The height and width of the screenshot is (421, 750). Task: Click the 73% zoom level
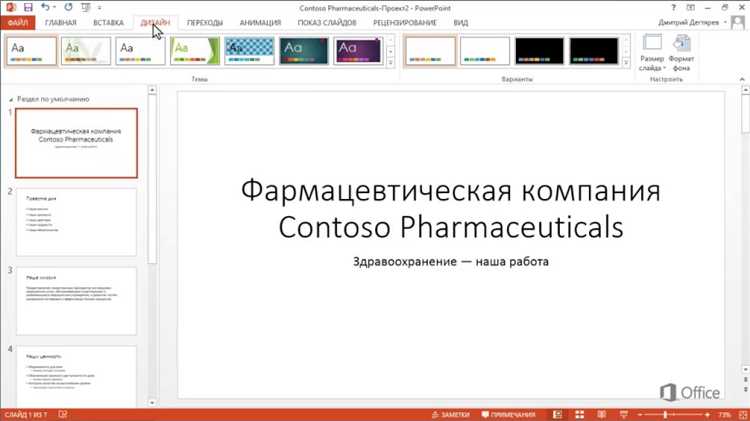point(724,415)
